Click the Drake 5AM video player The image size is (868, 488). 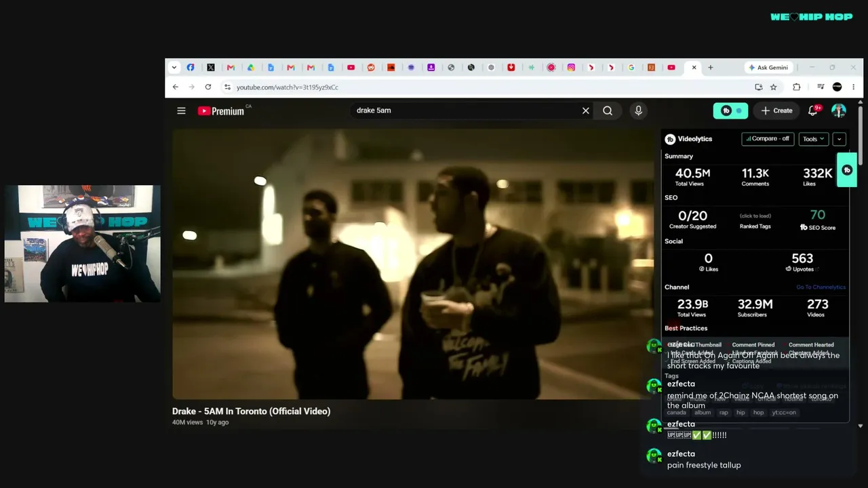pyautogui.click(x=412, y=264)
